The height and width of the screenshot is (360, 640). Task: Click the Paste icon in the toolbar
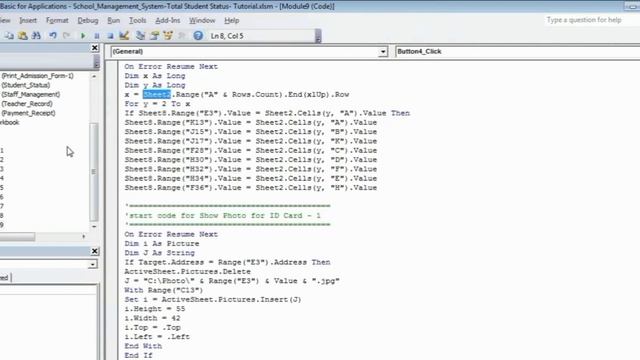pyautogui.click(x=23, y=36)
